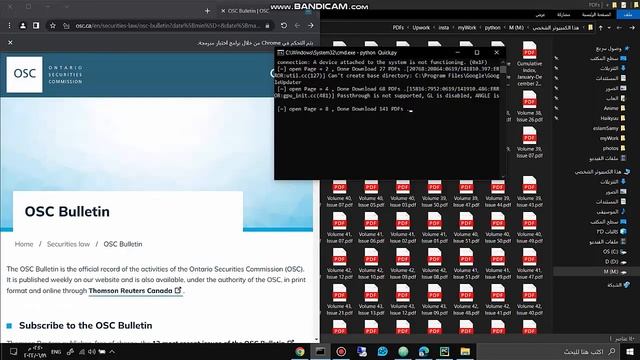Select Volume 43, Issue 21.pdf file

click(339, 300)
